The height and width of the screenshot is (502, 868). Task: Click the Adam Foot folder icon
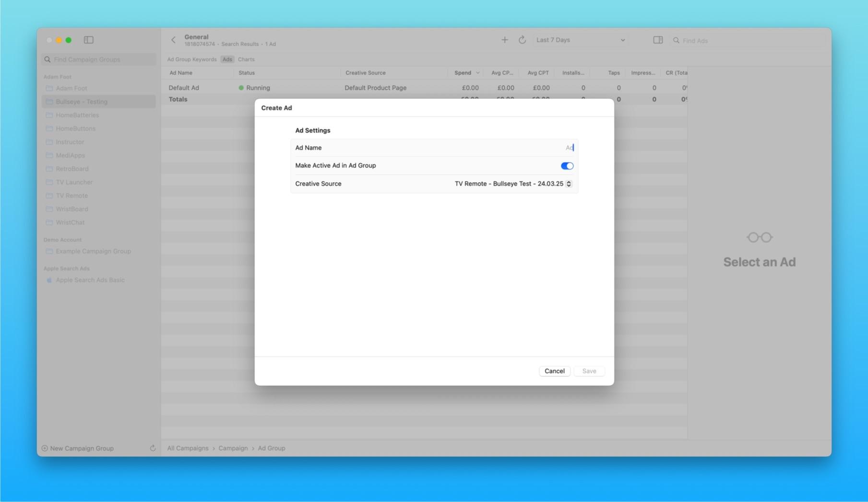(49, 88)
